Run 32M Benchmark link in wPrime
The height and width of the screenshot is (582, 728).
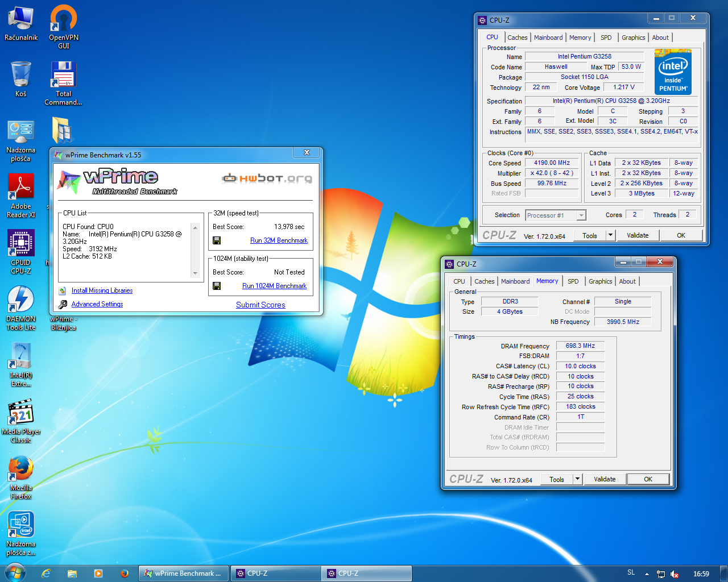tap(279, 240)
